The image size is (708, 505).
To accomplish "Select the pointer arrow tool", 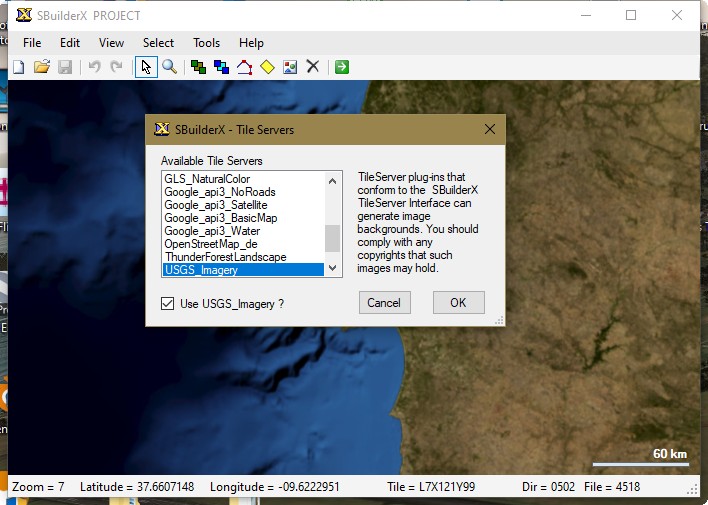I will (146, 67).
